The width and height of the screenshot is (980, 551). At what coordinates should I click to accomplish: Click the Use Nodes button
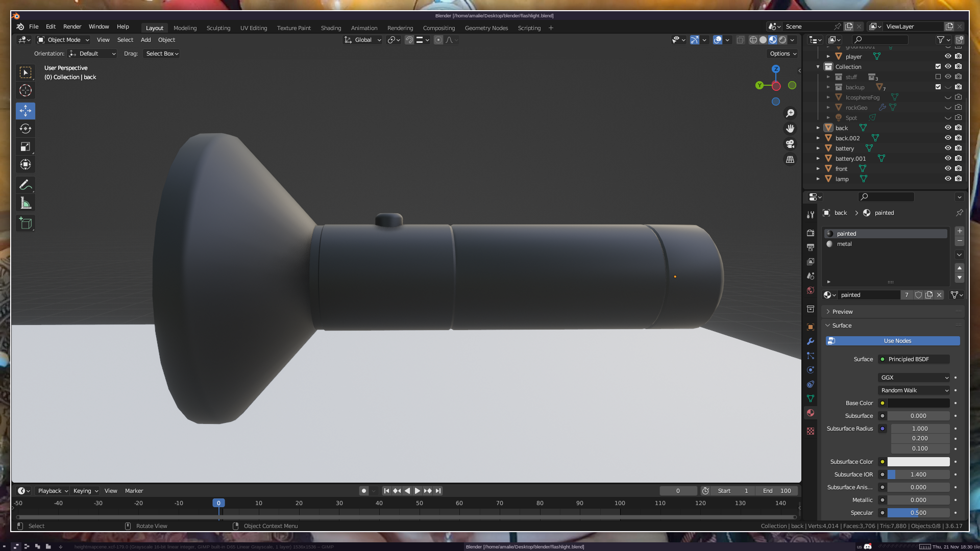point(897,341)
